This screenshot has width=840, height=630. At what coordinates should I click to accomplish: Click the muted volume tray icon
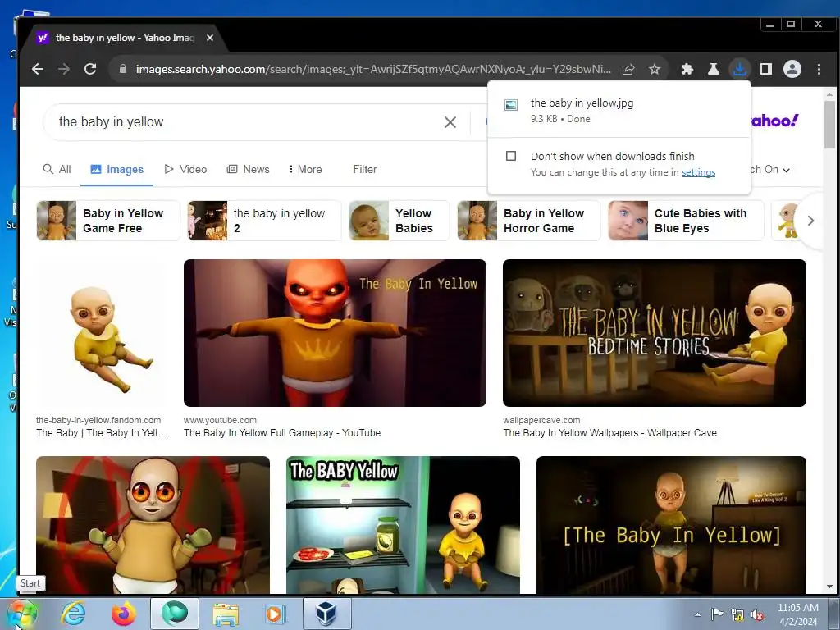tap(757, 614)
